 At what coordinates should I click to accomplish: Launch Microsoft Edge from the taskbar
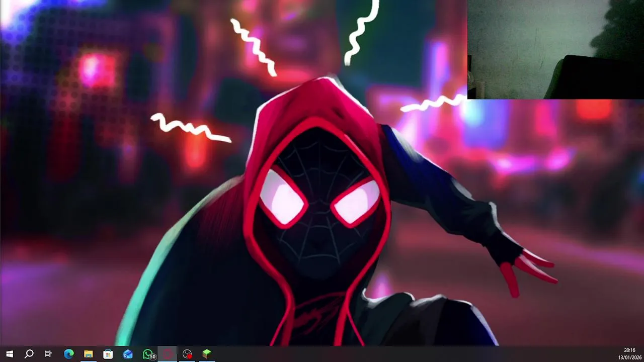pos(68,354)
